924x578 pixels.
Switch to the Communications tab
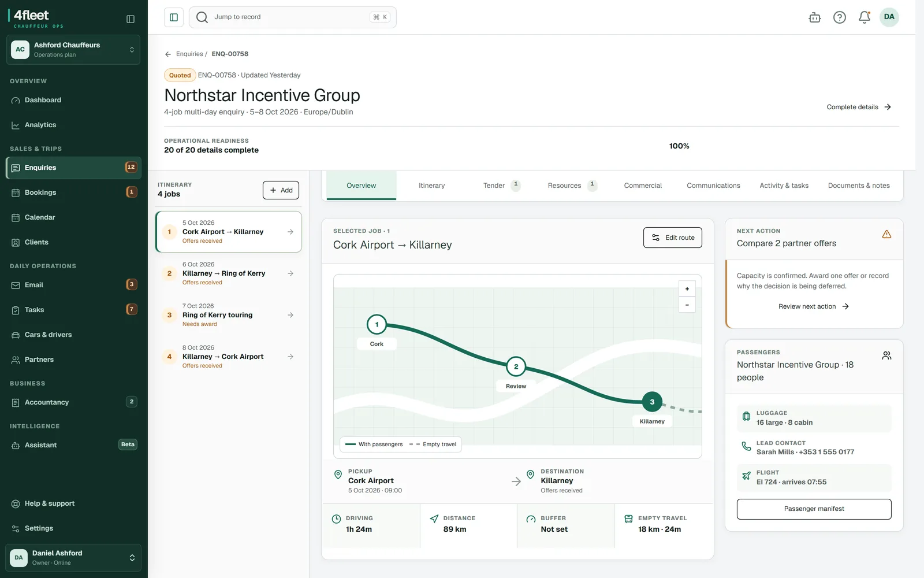(713, 186)
